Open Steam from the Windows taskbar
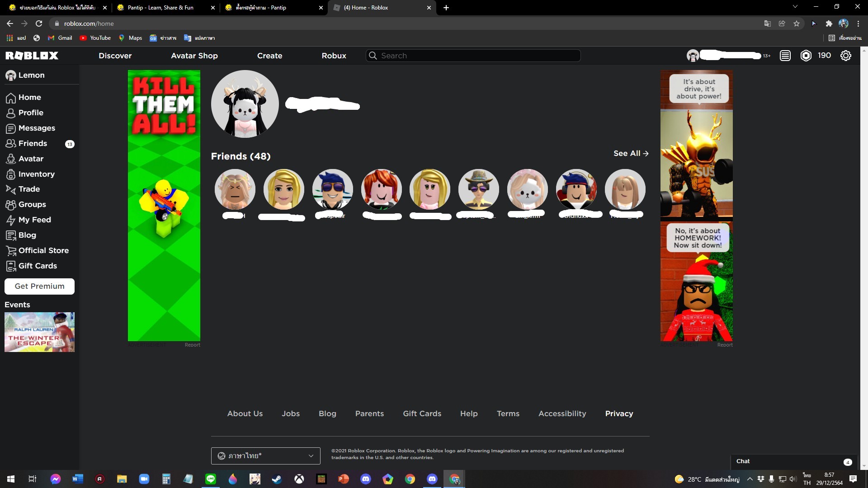 click(277, 479)
